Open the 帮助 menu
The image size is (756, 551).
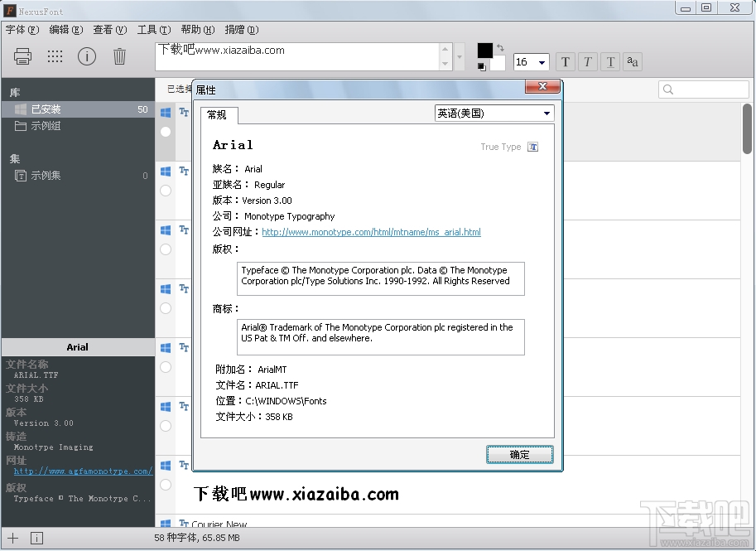pyautogui.click(x=198, y=30)
